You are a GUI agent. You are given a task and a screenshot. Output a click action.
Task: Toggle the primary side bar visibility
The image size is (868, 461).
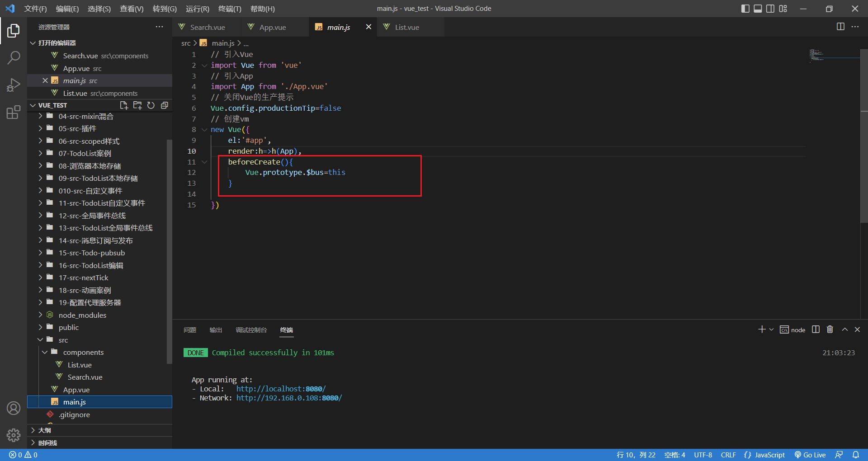[745, 9]
